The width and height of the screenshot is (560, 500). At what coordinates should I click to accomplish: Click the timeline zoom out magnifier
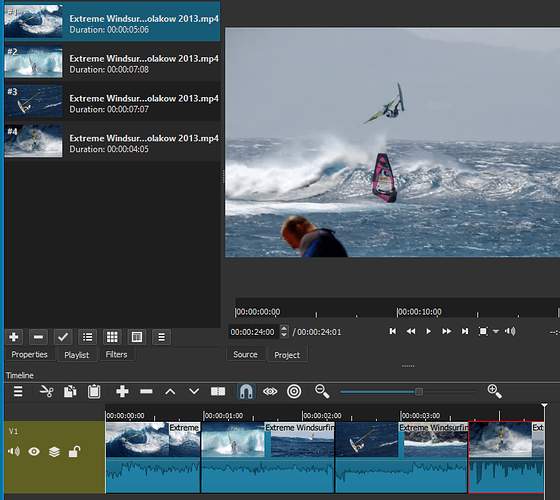(x=322, y=391)
